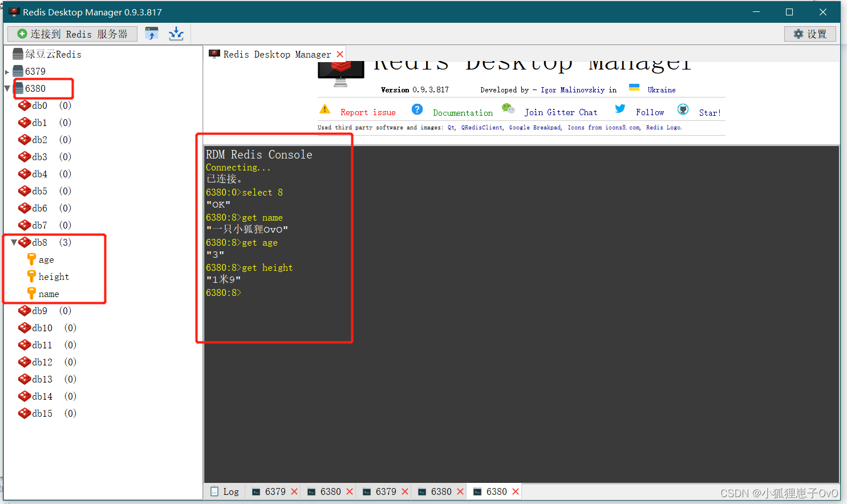Click the Igor Malinovskiy link
The width and height of the screenshot is (847, 504).
coord(573,90)
